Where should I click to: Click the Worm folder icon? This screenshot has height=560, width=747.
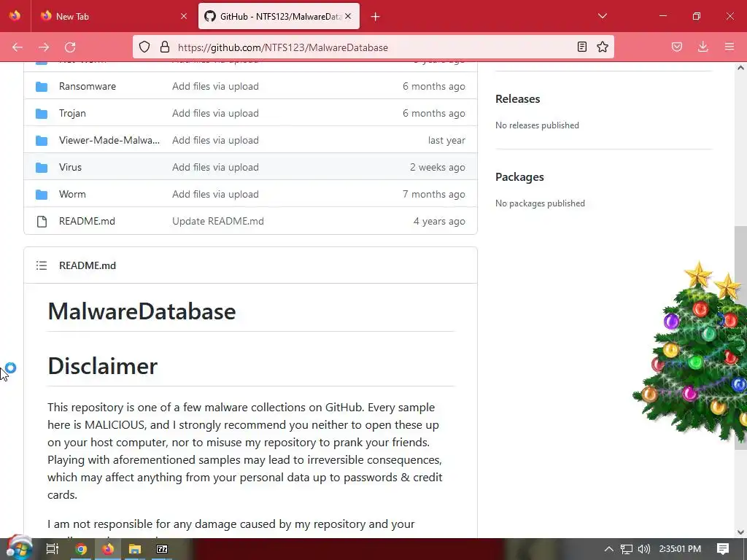tap(42, 194)
